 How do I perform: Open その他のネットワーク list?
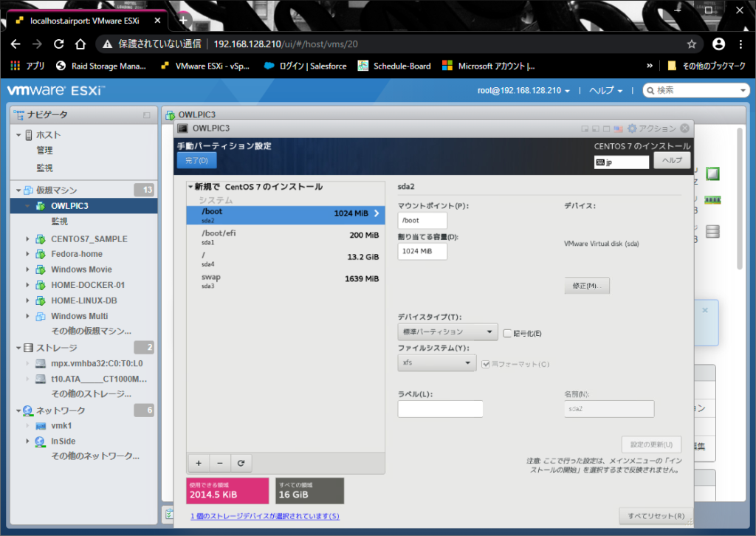coord(95,456)
